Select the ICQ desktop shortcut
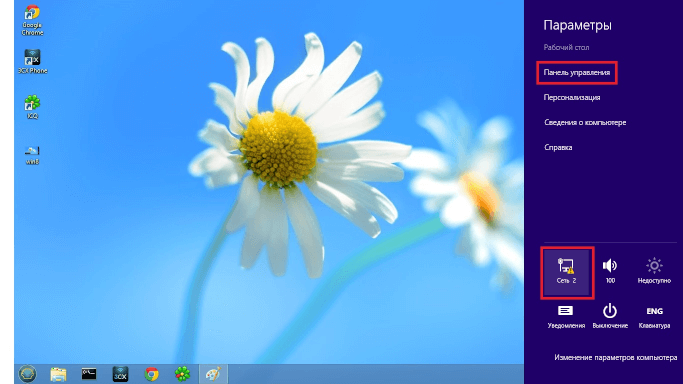 click(32, 107)
